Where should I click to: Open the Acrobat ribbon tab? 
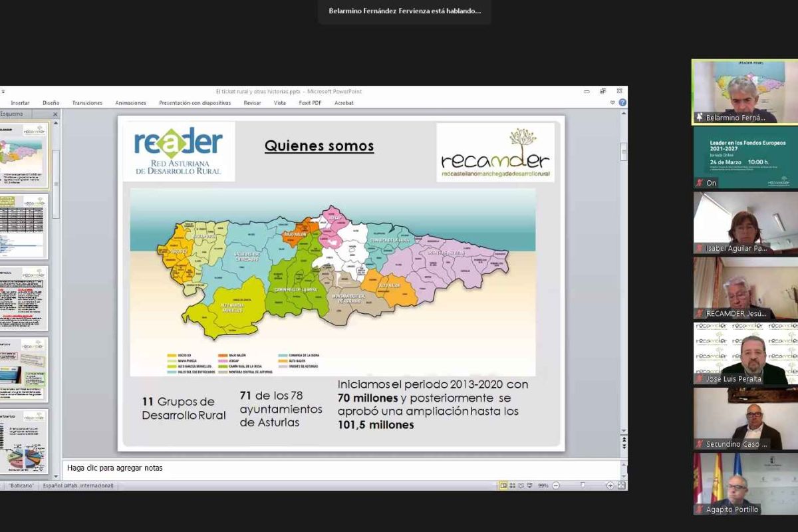click(344, 103)
